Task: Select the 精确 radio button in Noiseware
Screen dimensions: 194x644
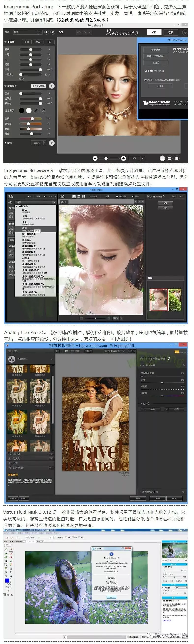Action: pos(133,196)
